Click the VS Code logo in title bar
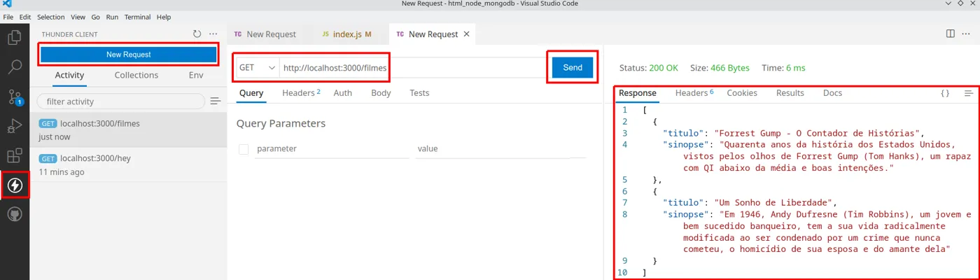Image resolution: width=980 pixels, height=280 pixels. 7,4
